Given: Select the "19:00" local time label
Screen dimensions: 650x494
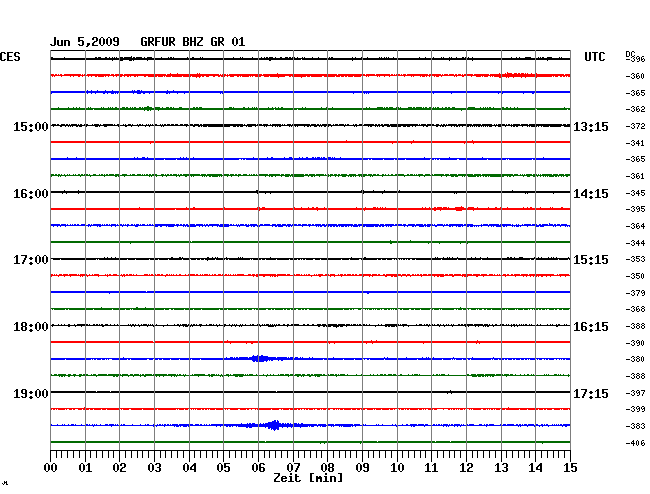Looking at the screenshot, I should point(31,393).
